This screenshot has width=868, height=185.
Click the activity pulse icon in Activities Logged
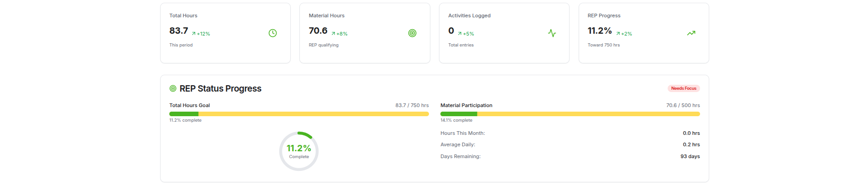[552, 33]
